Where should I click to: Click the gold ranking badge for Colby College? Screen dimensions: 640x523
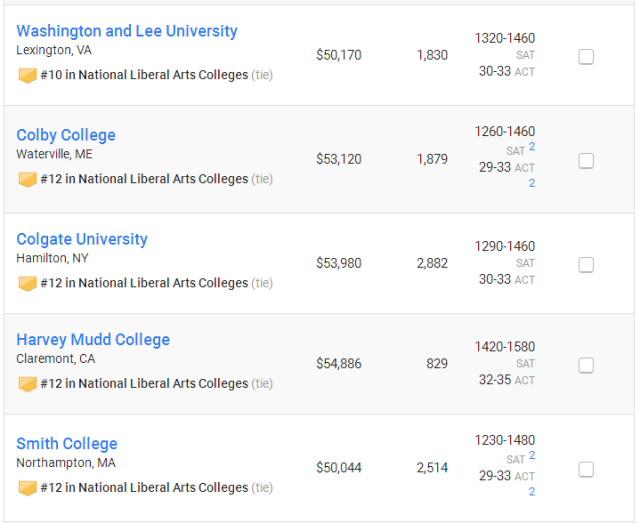[28, 180]
